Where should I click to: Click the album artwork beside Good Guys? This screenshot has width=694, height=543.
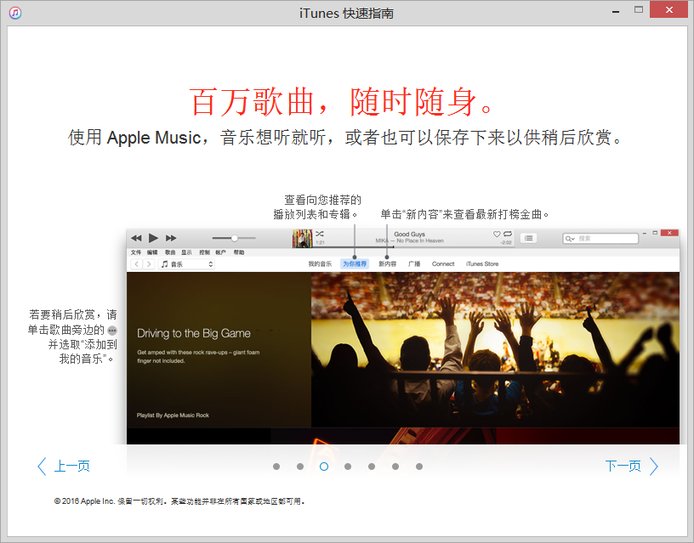(x=302, y=238)
